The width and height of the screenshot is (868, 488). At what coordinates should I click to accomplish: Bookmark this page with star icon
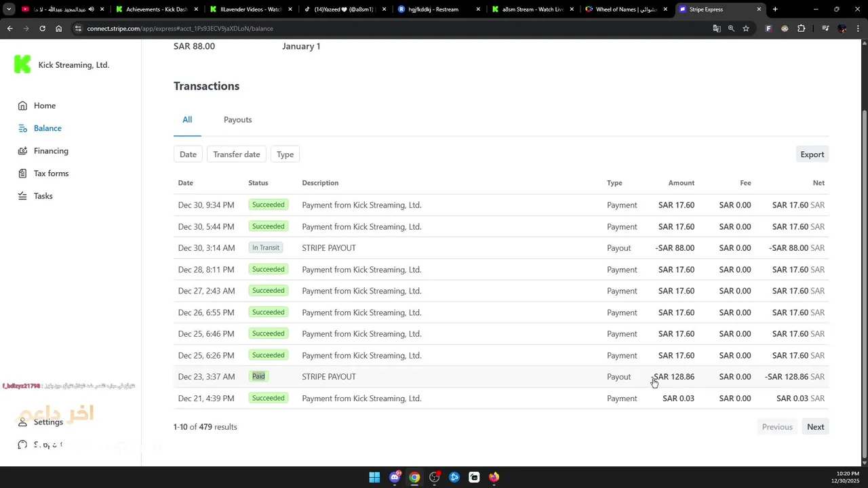(746, 28)
